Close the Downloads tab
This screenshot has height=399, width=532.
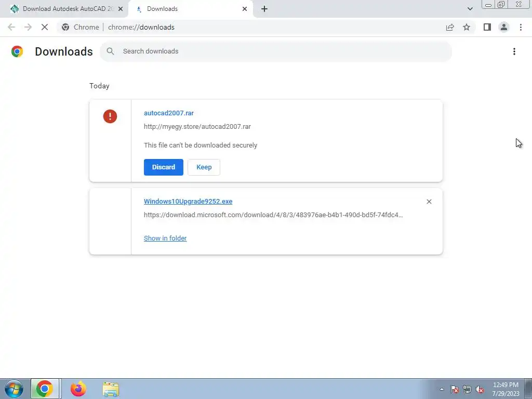(245, 9)
